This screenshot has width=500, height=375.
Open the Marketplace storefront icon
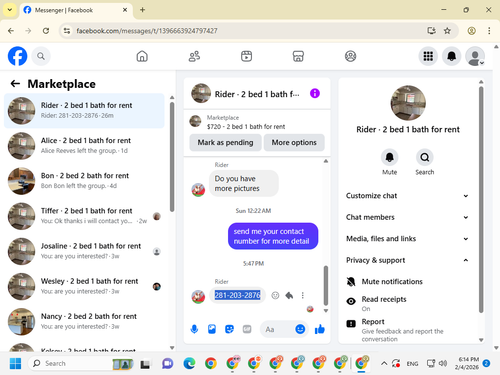[x=298, y=56]
